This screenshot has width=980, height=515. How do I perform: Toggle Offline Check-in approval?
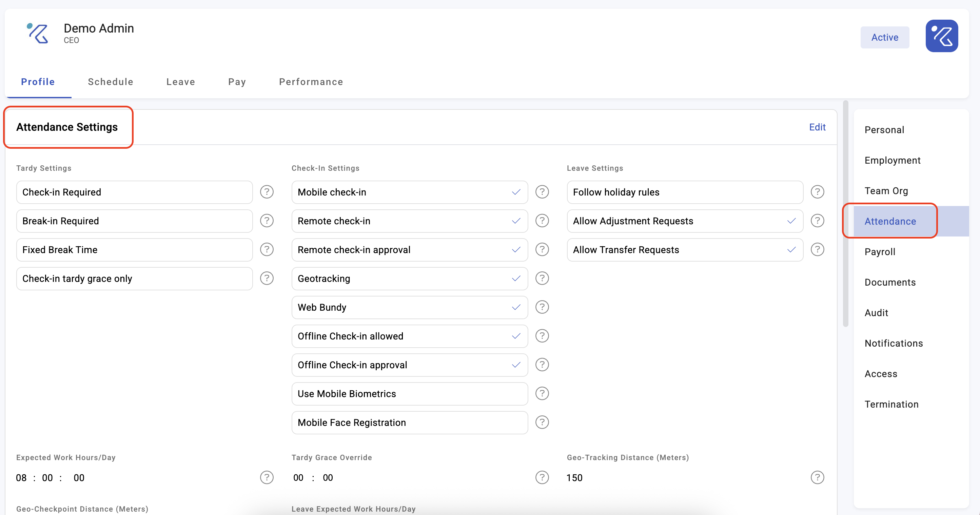point(410,365)
